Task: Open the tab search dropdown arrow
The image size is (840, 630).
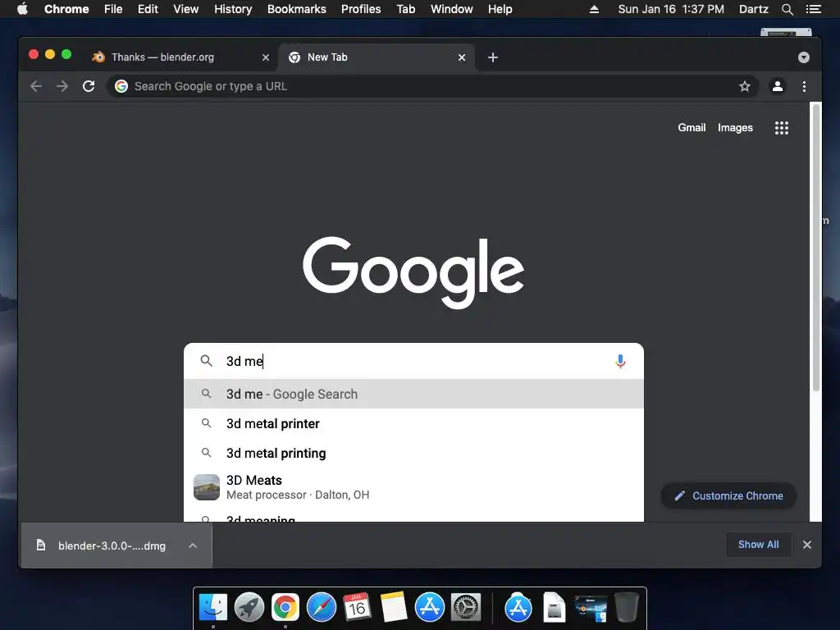Action: click(804, 57)
